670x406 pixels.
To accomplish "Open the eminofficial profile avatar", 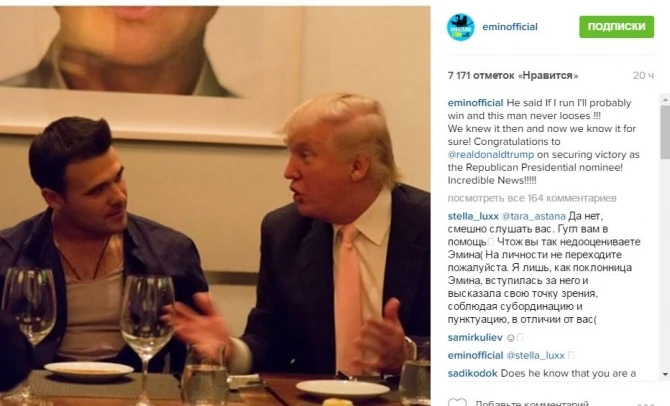I will [461, 27].
